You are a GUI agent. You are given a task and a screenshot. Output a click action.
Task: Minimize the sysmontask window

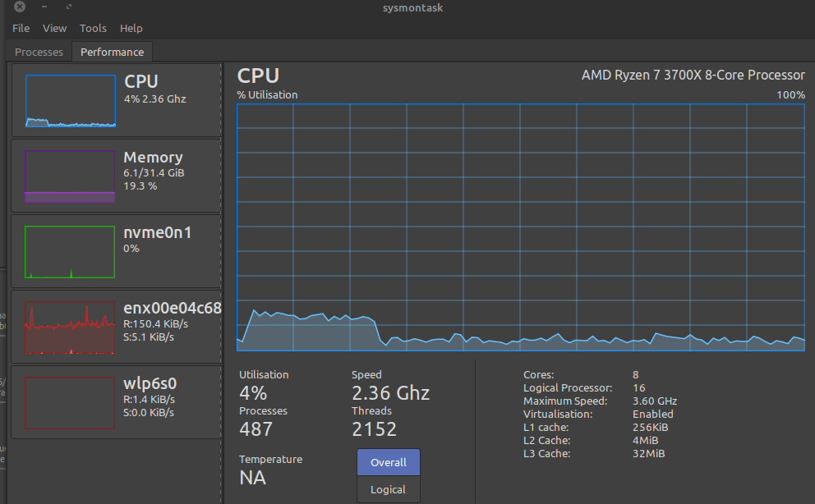click(44, 7)
